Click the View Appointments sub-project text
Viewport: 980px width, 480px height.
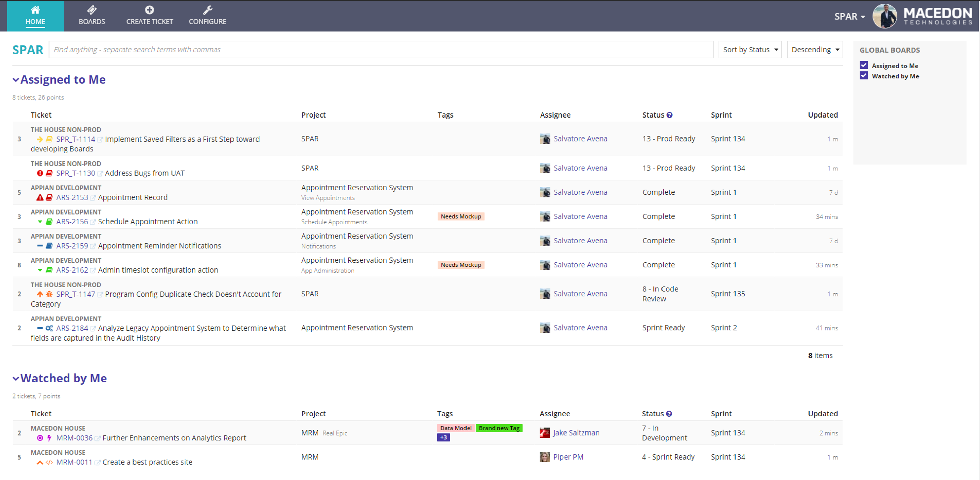pos(328,198)
